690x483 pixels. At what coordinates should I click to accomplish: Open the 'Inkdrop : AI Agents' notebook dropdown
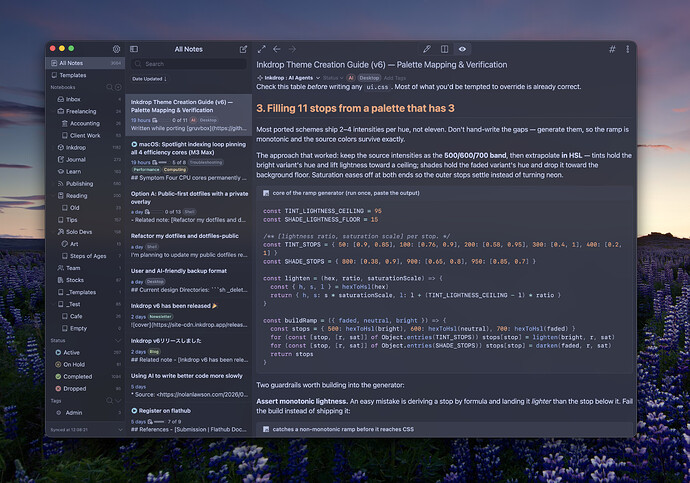[x=289, y=78]
